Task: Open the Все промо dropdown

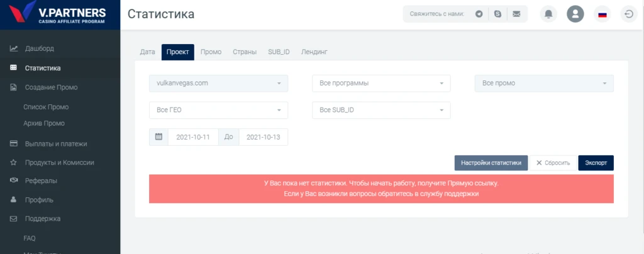Action: 544,83
